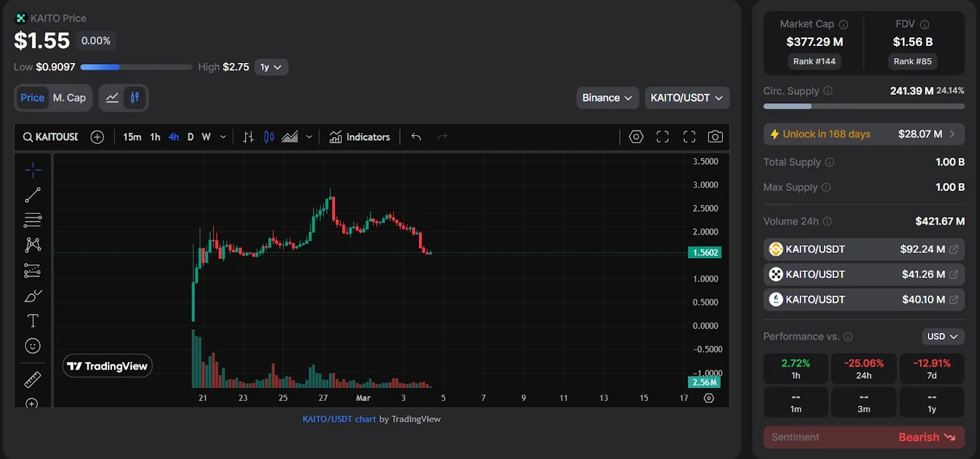Add symbol to compare with plus icon
Viewport: 980px width, 459px height.
point(97,137)
